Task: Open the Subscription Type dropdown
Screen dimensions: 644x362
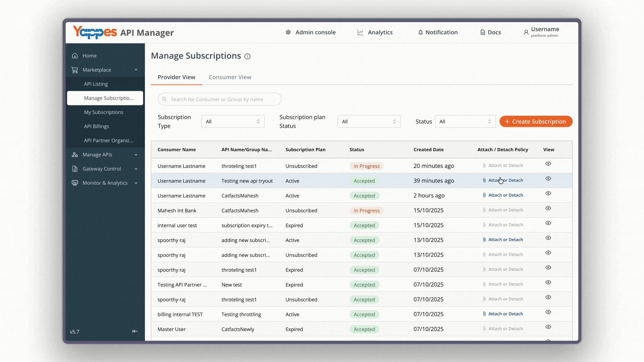Action: pos(233,121)
